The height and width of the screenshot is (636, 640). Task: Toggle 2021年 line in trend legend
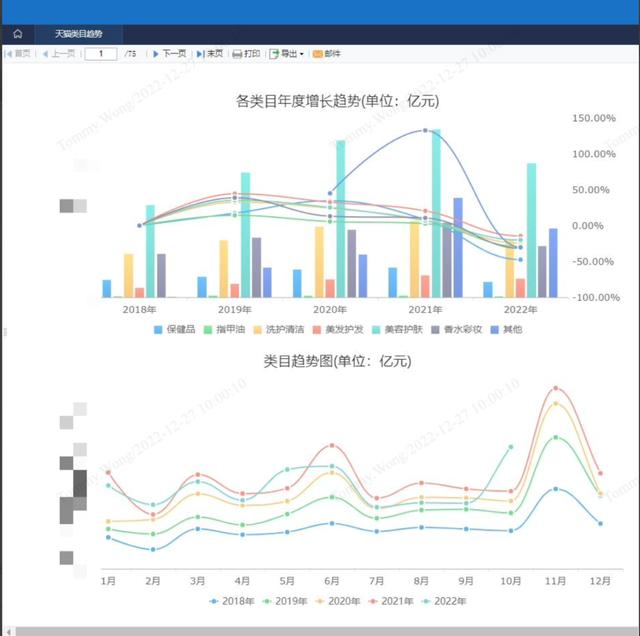(x=391, y=601)
